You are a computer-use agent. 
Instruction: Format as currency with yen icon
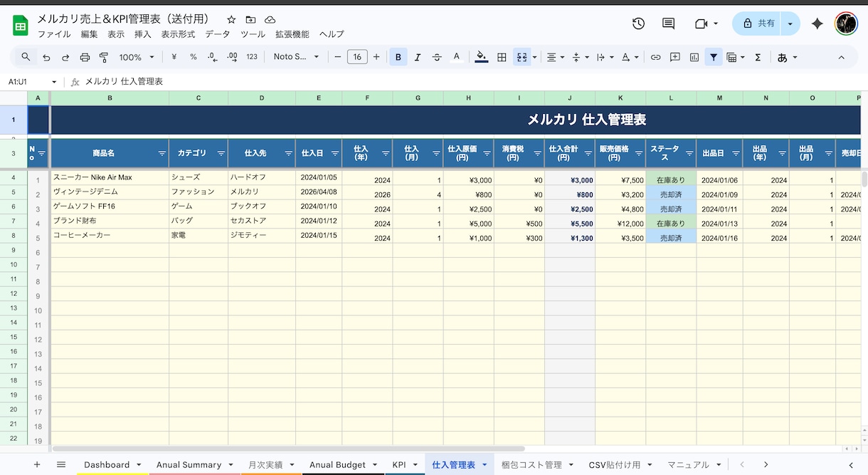click(x=174, y=57)
